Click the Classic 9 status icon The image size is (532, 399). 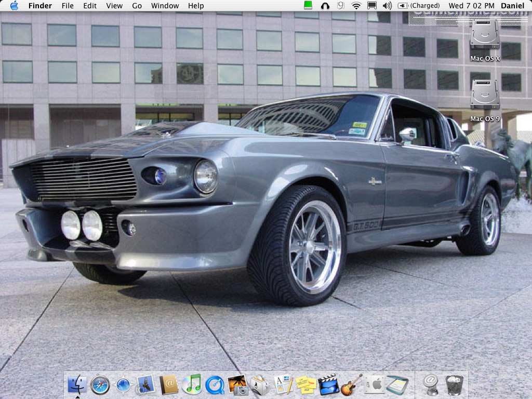pyautogui.click(x=341, y=5)
